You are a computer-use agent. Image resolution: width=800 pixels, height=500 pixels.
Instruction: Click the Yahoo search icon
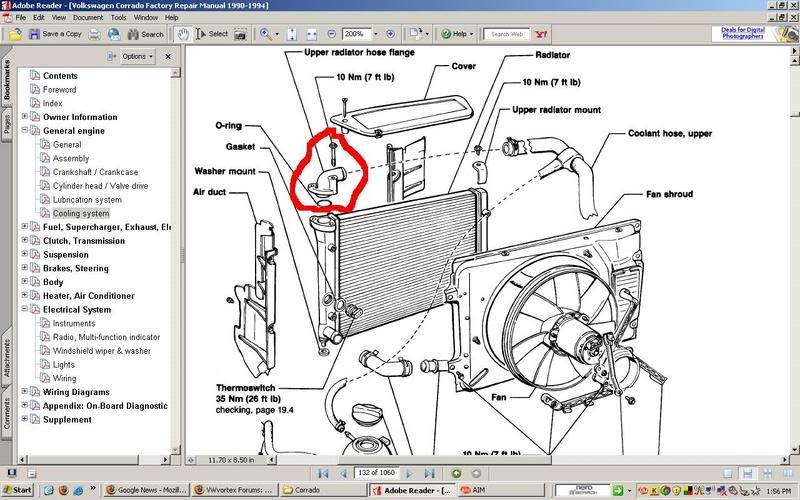[x=541, y=34]
